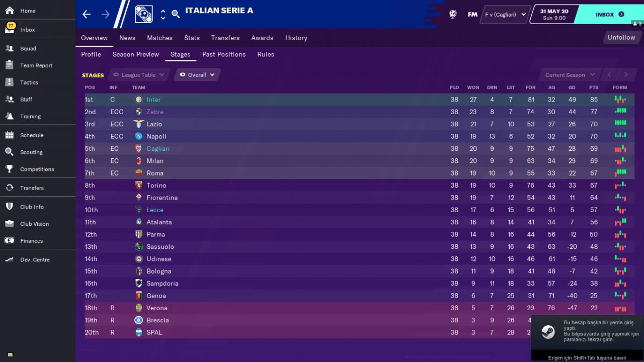Click the Inter club badge
The image size is (644, 362).
pos(139,100)
